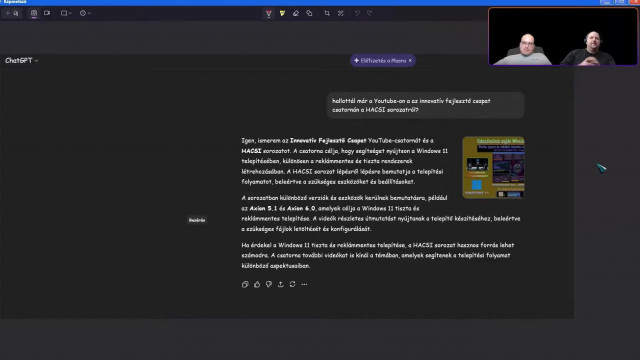Give the response a thumbs down
640x360 pixels.
[x=269, y=284]
